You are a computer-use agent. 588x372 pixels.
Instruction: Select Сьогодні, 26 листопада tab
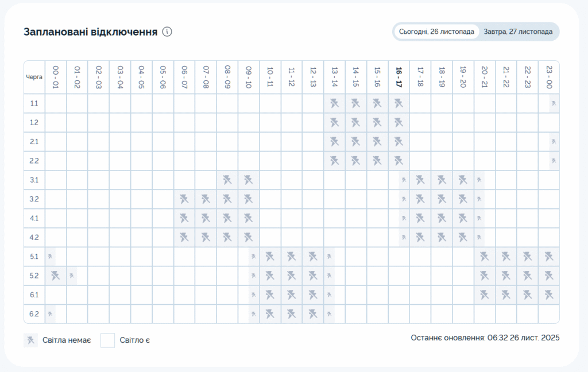click(436, 32)
